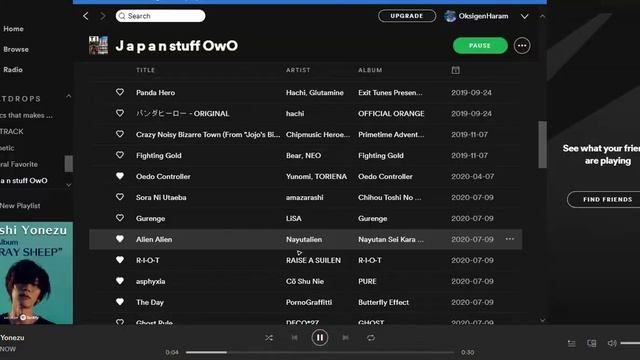
Task: Focus the Search input field
Action: 160,16
